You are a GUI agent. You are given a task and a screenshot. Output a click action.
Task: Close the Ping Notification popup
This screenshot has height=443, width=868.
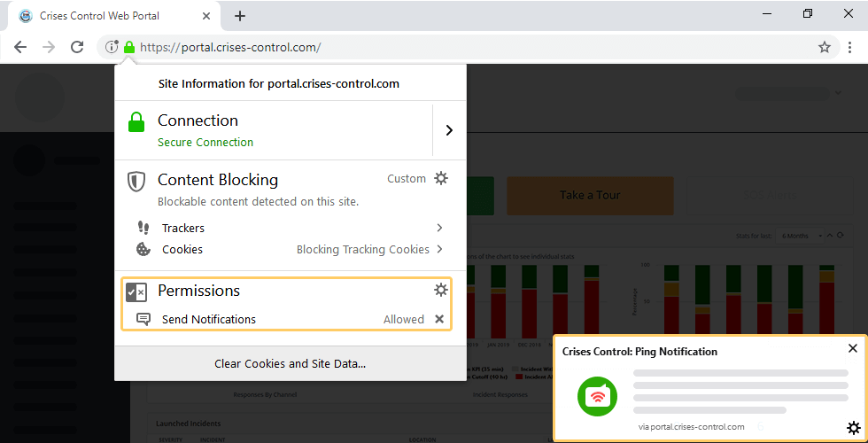(853, 348)
